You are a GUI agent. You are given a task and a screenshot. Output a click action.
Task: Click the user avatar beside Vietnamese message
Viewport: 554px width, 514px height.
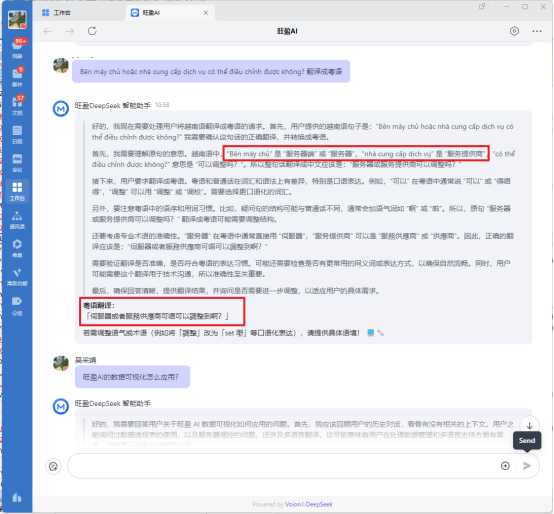(61, 66)
